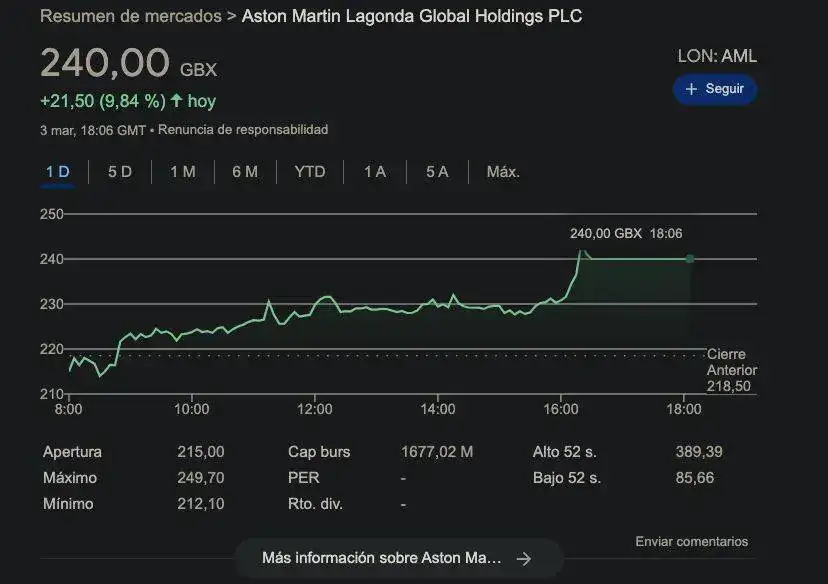
Task: Click the arrow icon in Más información button
Action: 524,559
